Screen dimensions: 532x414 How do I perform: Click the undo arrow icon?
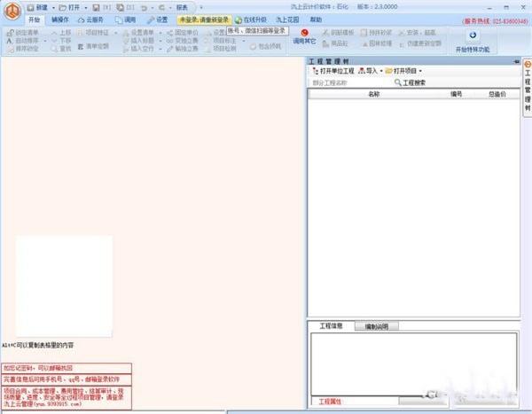click(144, 7)
